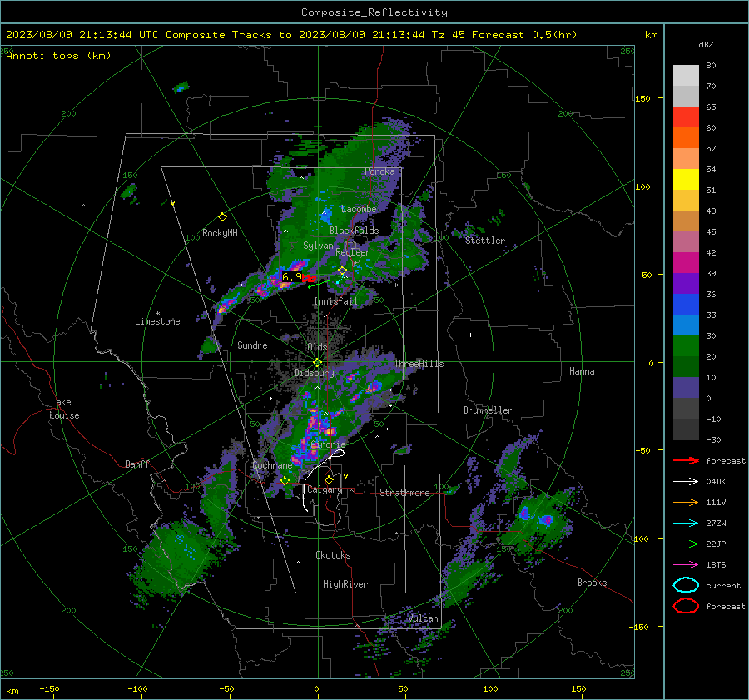Select the Didsbury map label
Viewport: 749px width, 700px height.
[314, 373]
